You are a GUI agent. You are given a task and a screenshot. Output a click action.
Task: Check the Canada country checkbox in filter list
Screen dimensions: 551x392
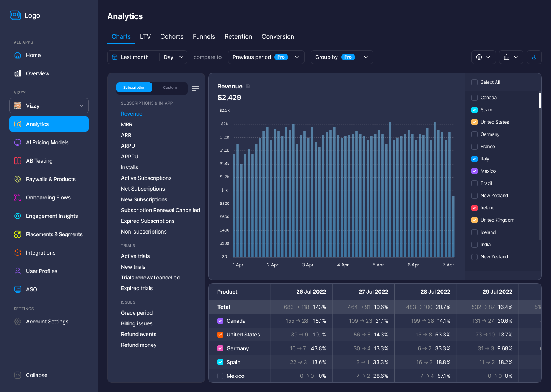coord(474,98)
